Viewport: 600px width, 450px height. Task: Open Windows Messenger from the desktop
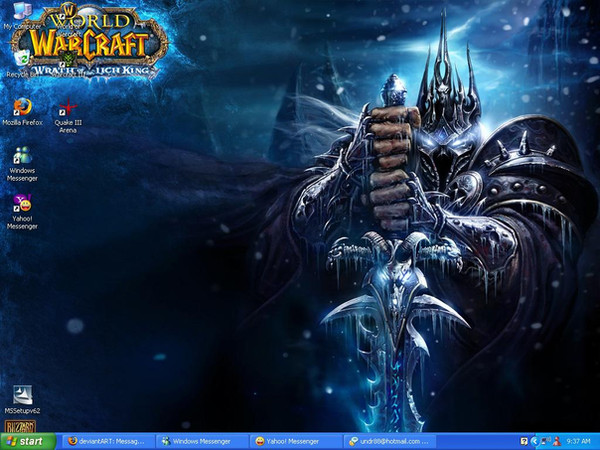click(x=22, y=164)
